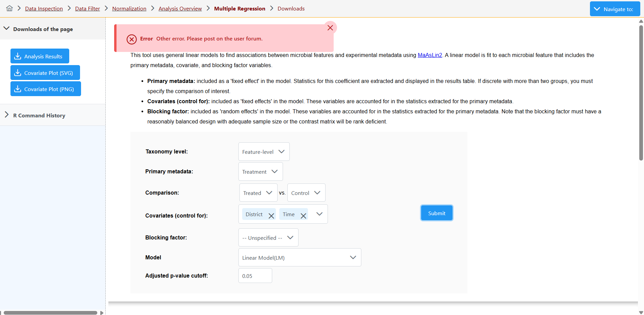Open the Blocking factor dropdown
644x315 pixels.
click(268, 238)
